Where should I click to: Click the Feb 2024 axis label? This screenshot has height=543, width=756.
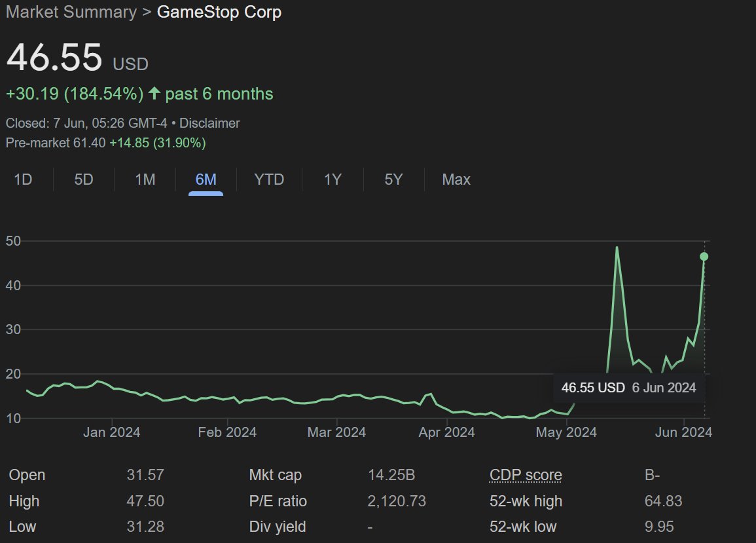pos(227,432)
